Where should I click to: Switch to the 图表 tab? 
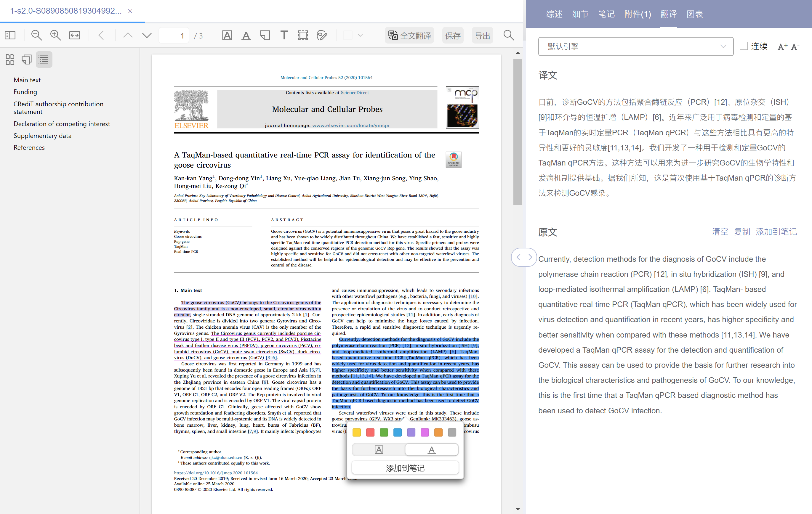click(695, 14)
